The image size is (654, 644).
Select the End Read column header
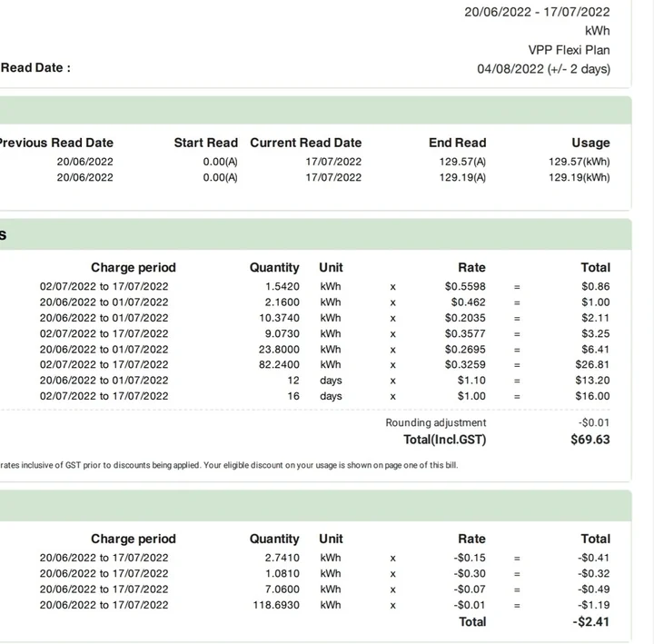(x=457, y=143)
